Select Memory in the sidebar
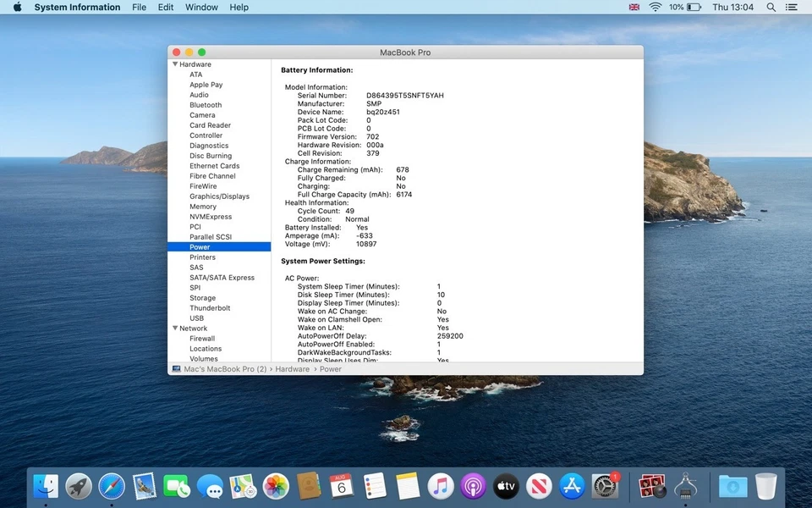Viewport: 812px width, 508px height. click(203, 207)
